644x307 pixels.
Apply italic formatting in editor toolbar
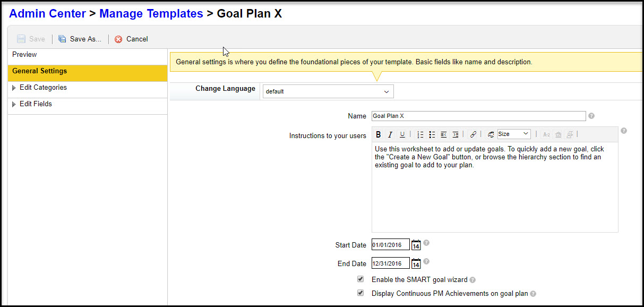click(390, 134)
